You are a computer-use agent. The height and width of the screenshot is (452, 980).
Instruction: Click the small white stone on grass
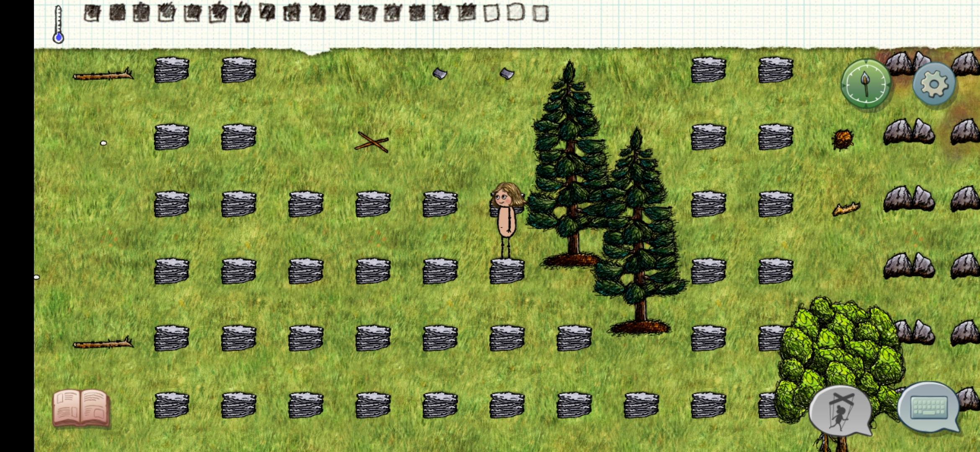pyautogui.click(x=103, y=143)
